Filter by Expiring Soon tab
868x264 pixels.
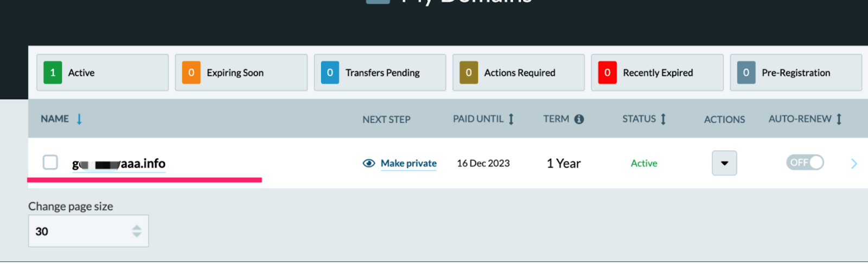tap(241, 73)
